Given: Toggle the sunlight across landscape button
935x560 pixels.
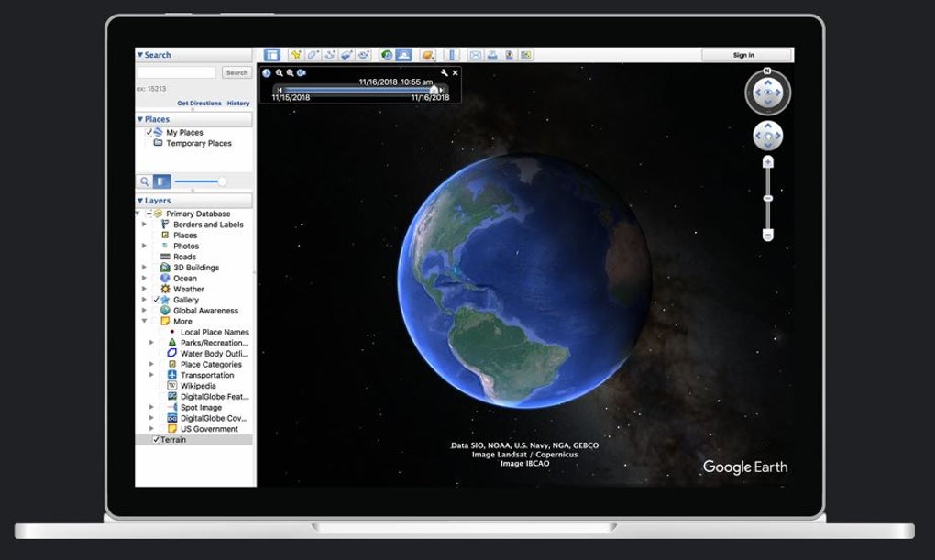Looking at the screenshot, I should tap(403, 55).
